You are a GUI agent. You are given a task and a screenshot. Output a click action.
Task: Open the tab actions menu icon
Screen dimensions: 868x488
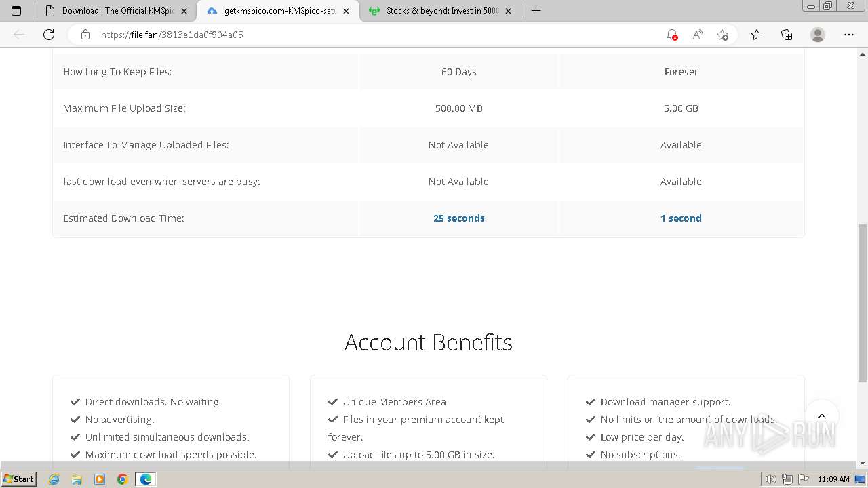[16, 11]
